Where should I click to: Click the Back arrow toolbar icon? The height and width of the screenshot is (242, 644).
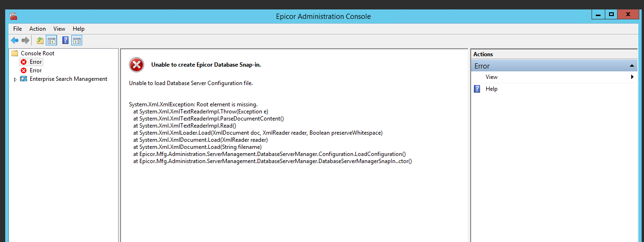click(15, 41)
